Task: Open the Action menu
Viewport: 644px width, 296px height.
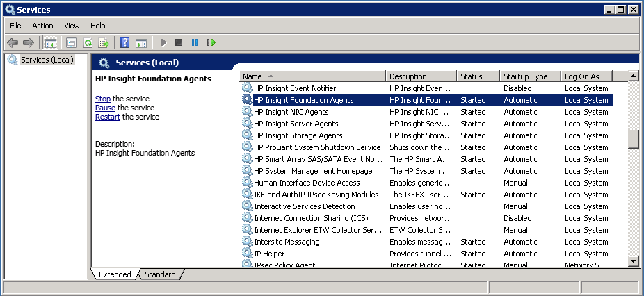Action: point(42,26)
